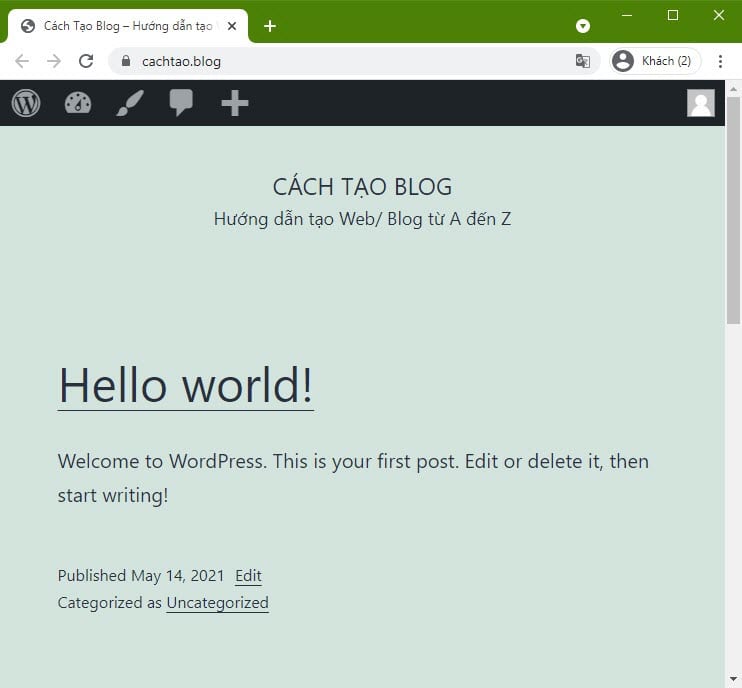Go back with browser back arrow
This screenshot has height=688, width=742.
[x=22, y=61]
